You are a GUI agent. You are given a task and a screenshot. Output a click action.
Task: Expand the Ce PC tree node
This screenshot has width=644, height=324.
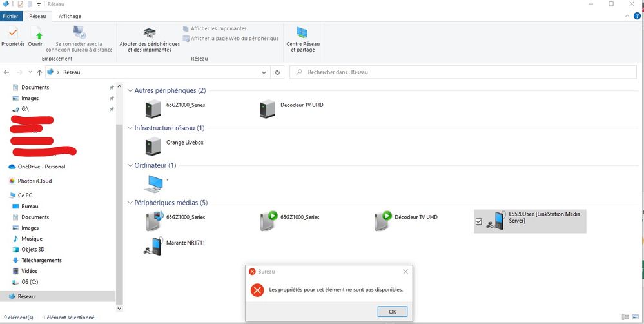[x=5, y=195]
